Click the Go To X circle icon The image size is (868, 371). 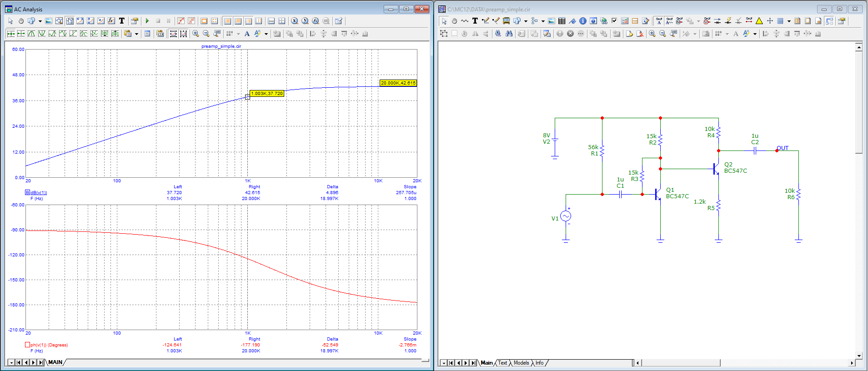coord(295,21)
